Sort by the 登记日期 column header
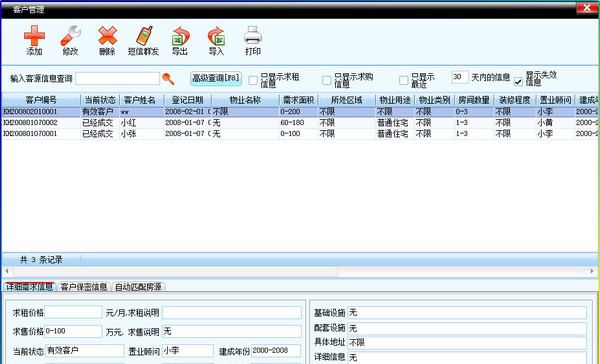The height and width of the screenshot is (364, 600). pyautogui.click(x=188, y=100)
